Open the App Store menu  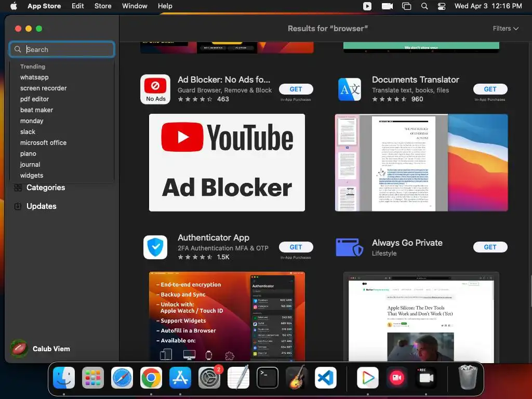pyautogui.click(x=44, y=6)
